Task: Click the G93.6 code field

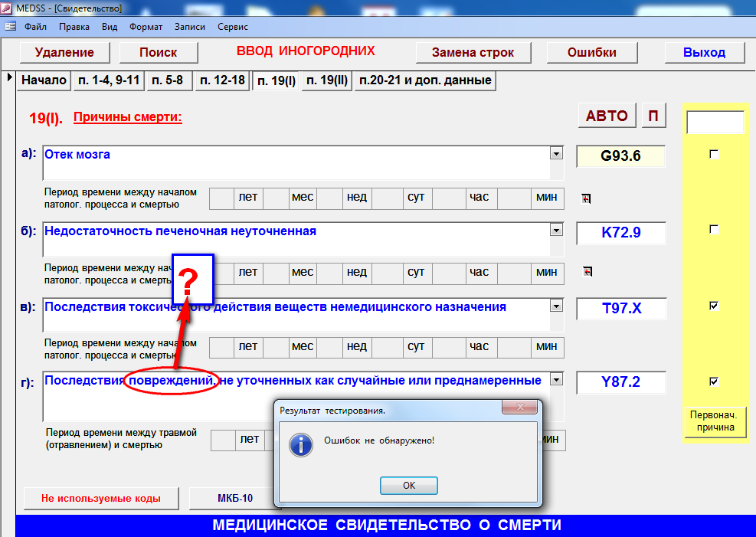Action: click(x=620, y=156)
